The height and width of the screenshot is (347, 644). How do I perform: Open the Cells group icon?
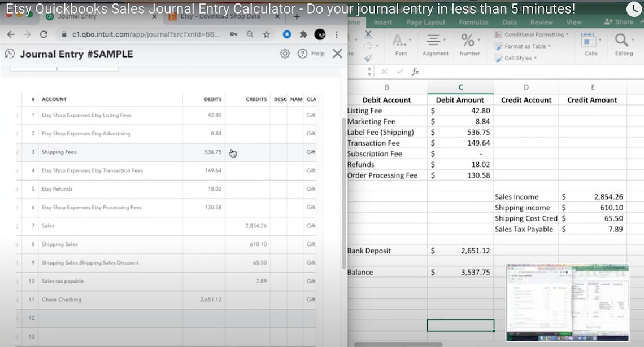(x=590, y=40)
